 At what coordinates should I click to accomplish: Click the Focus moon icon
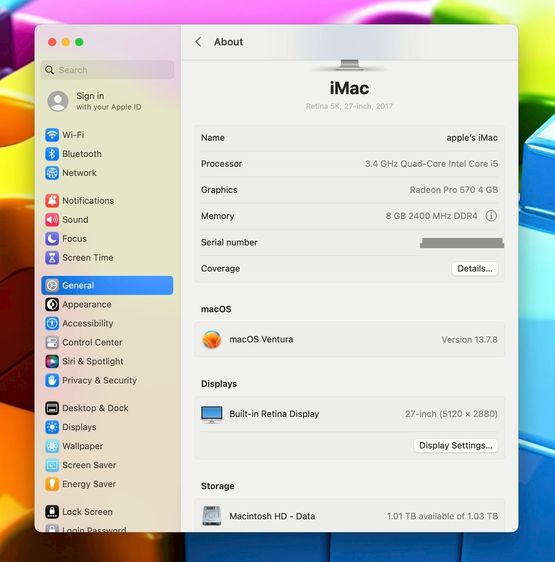52,239
